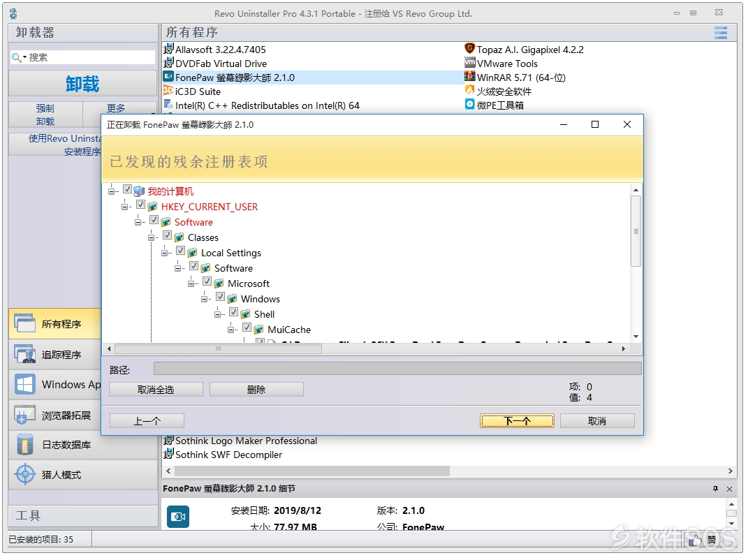Click 取消全选 deselect all button
The width and height of the screenshot is (748, 560).
pyautogui.click(x=156, y=389)
